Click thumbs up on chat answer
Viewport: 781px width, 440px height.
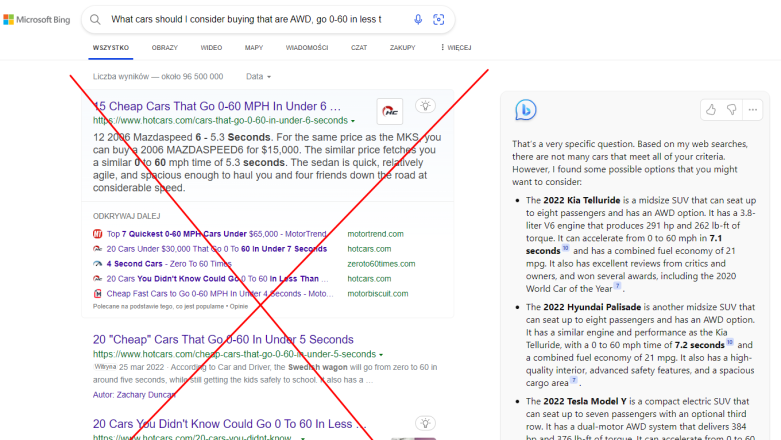click(711, 110)
